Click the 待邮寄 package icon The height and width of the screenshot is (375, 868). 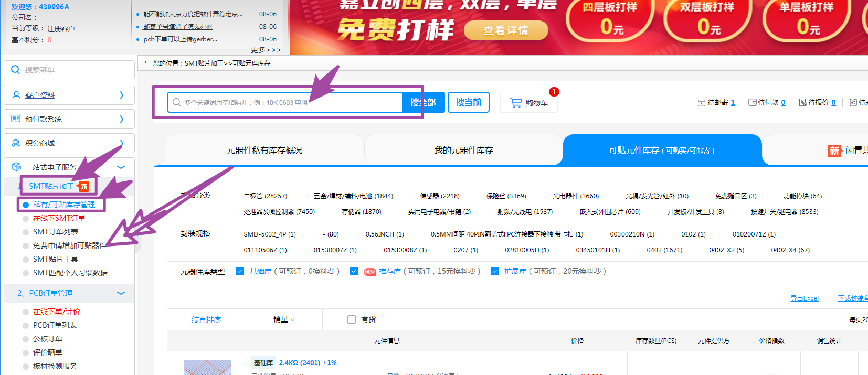pos(701,103)
